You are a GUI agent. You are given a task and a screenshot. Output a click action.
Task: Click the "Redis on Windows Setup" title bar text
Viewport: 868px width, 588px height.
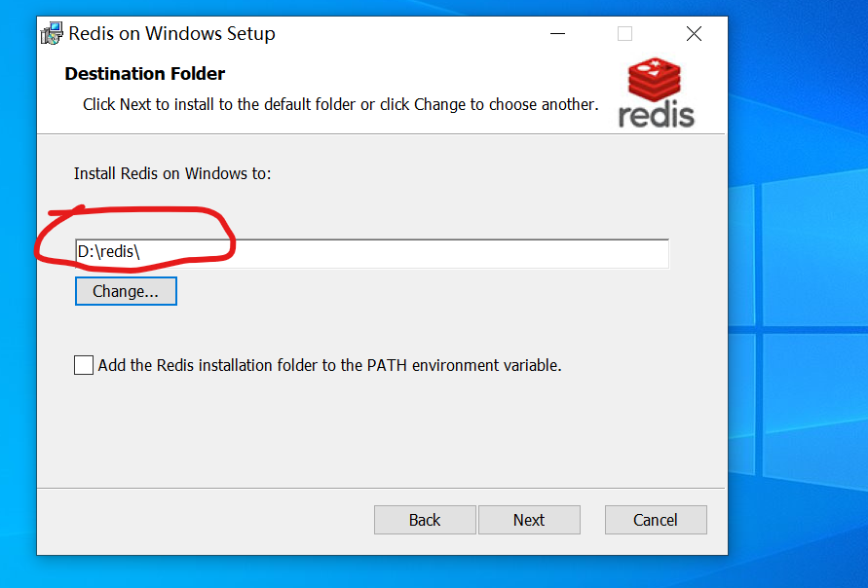coord(171,34)
